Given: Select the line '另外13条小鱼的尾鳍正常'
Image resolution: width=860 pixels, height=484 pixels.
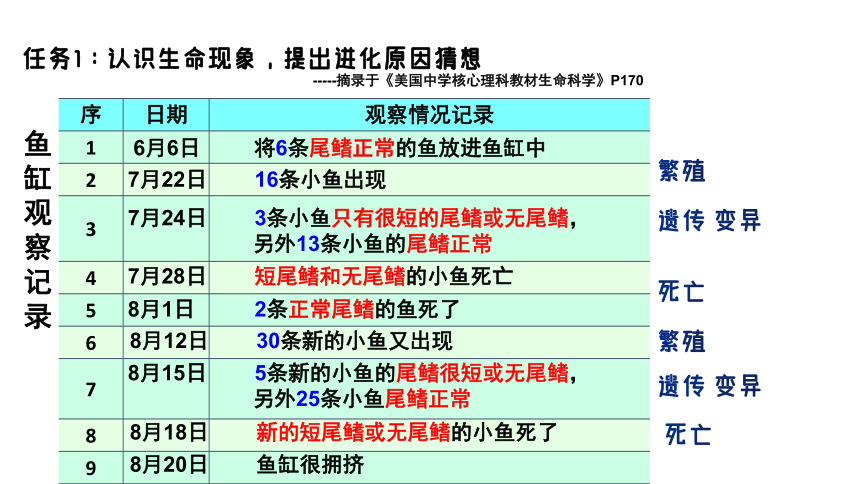Looking at the screenshot, I should [x=373, y=244].
